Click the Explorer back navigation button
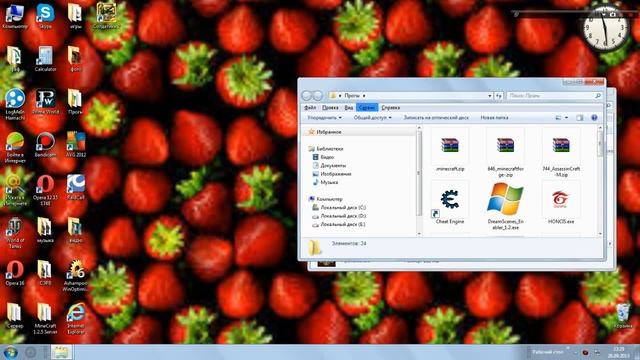This screenshot has height=360, width=640. coord(307,96)
